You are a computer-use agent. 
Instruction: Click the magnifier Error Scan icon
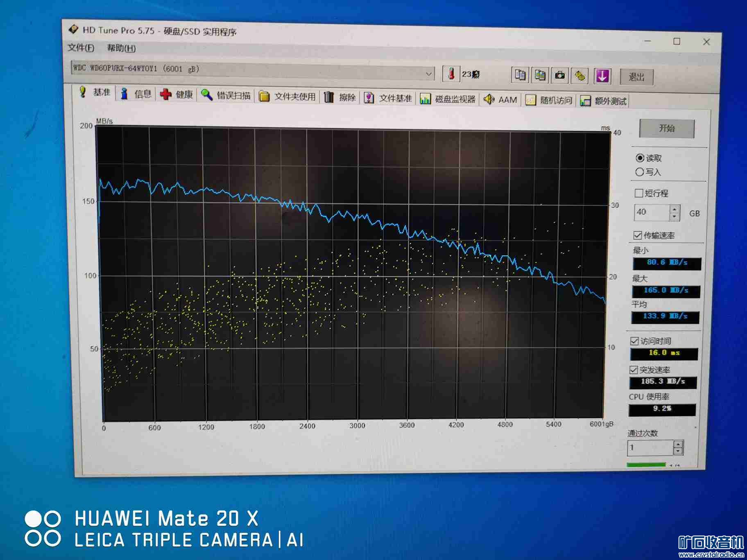pyautogui.click(x=206, y=95)
